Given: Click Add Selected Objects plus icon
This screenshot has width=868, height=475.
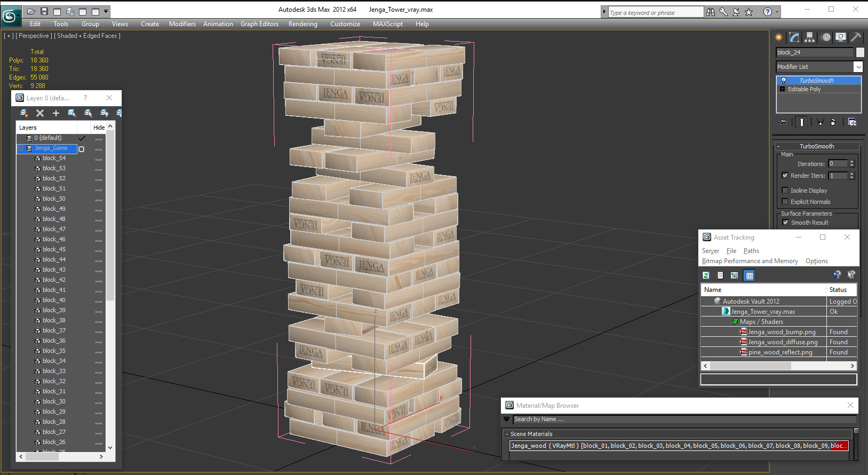Looking at the screenshot, I should click(x=56, y=113).
